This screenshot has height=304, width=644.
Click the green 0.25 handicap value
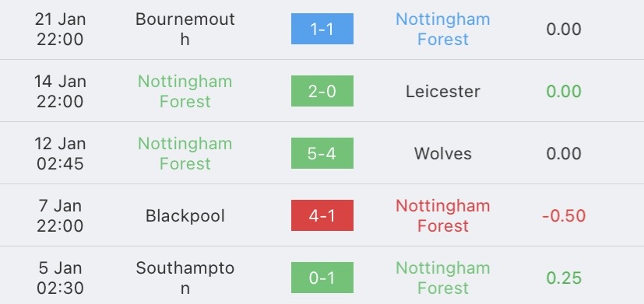point(564,278)
